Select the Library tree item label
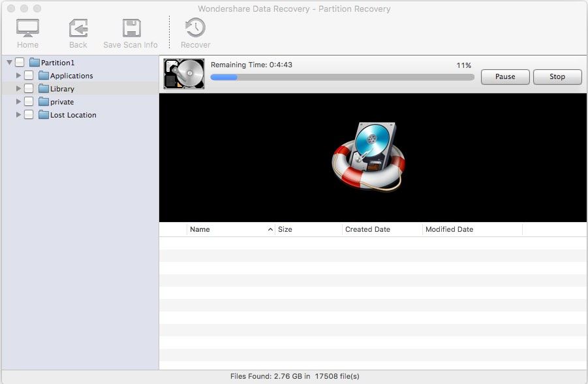This screenshot has width=588, height=384. tap(62, 89)
